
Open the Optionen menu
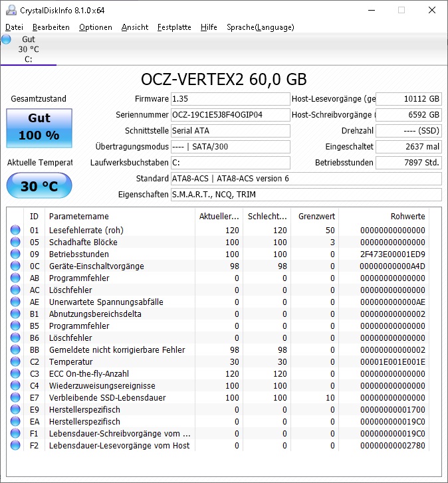[96, 27]
